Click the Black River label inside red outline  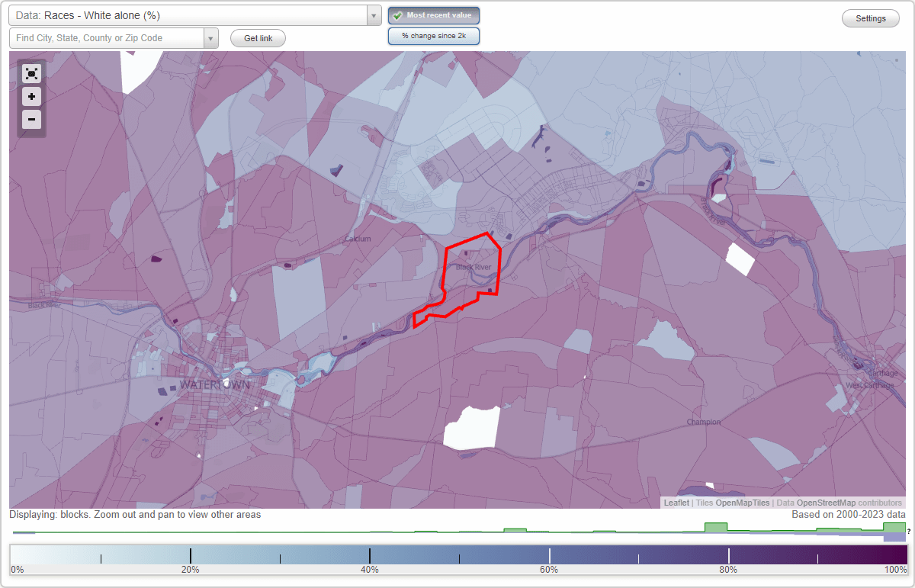(473, 268)
